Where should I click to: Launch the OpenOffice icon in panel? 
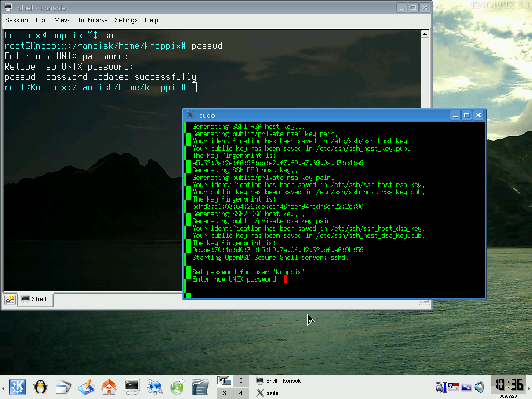pos(200,387)
